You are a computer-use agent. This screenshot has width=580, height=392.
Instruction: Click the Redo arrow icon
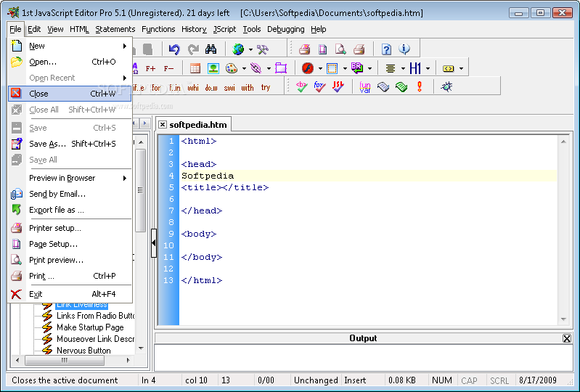pyautogui.click(x=193, y=49)
